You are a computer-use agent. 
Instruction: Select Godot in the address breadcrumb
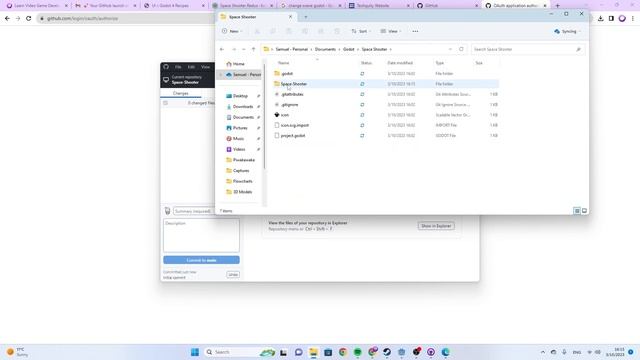[349, 49]
